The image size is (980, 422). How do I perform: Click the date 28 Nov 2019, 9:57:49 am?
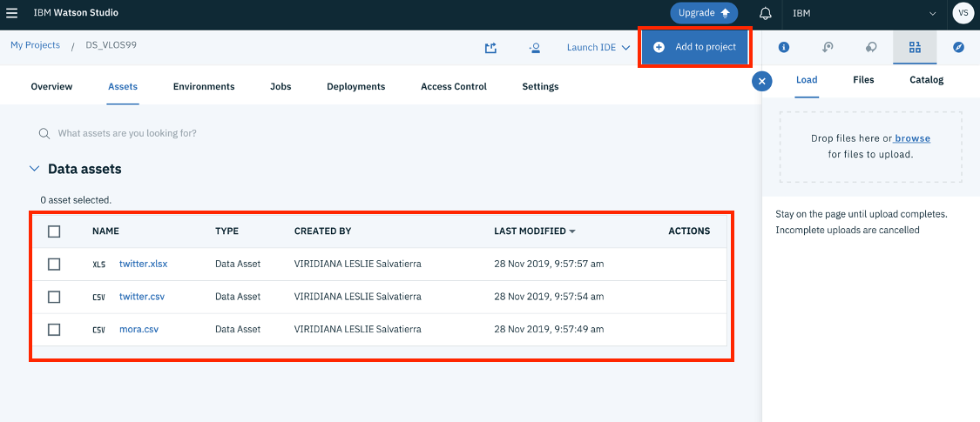tap(549, 329)
